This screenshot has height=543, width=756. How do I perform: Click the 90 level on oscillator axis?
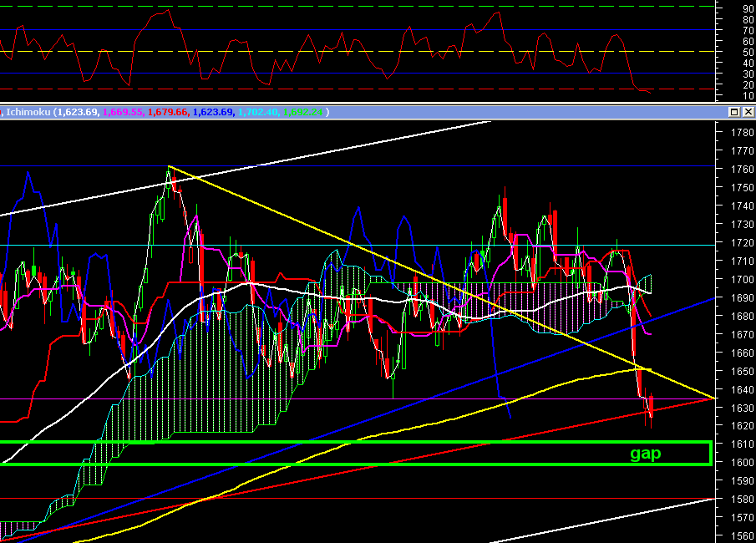(x=748, y=8)
